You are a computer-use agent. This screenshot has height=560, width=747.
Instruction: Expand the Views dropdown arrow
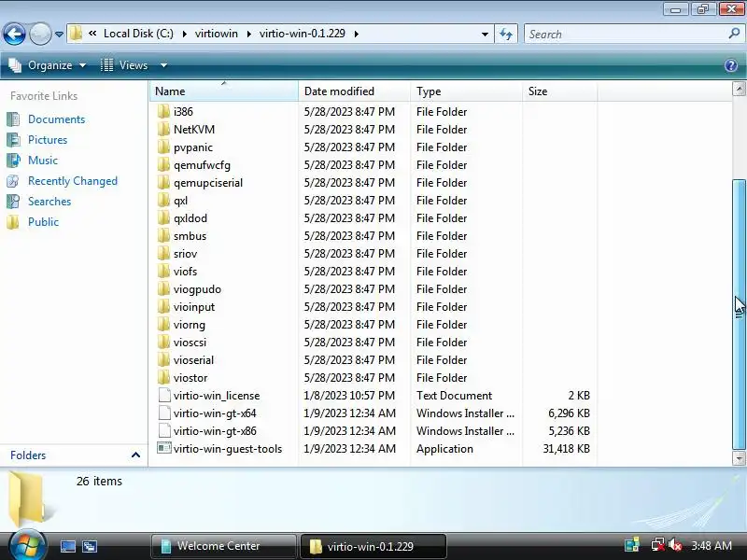163,65
